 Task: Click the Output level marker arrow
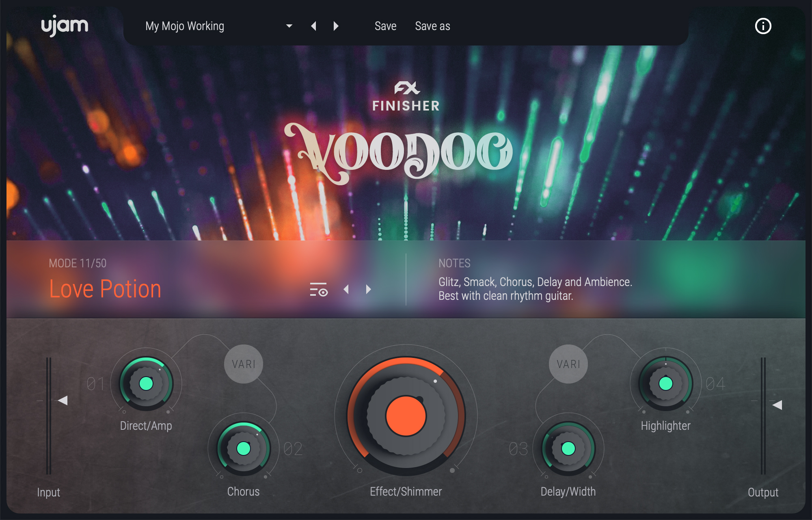point(777,405)
